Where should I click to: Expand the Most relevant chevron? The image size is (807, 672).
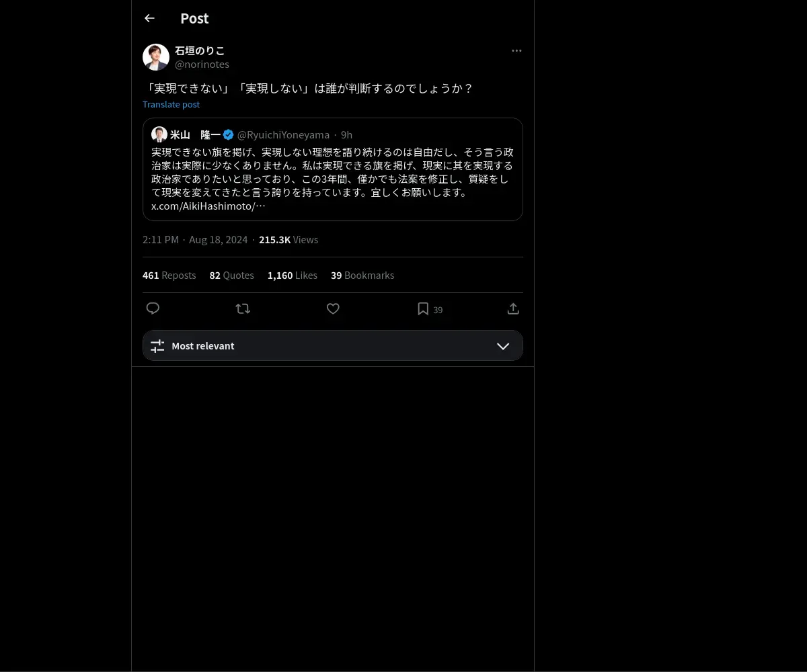tap(503, 346)
